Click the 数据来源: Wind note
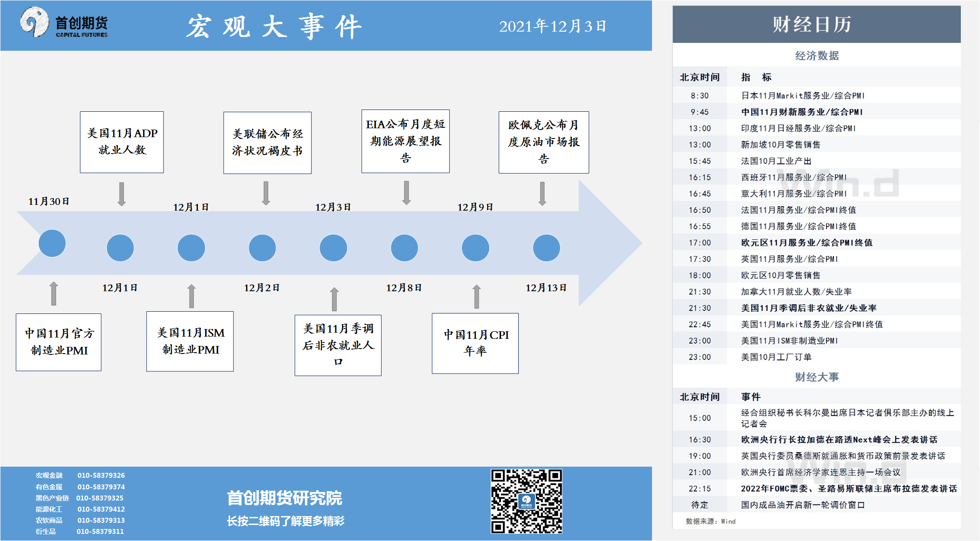 pyautogui.click(x=710, y=521)
